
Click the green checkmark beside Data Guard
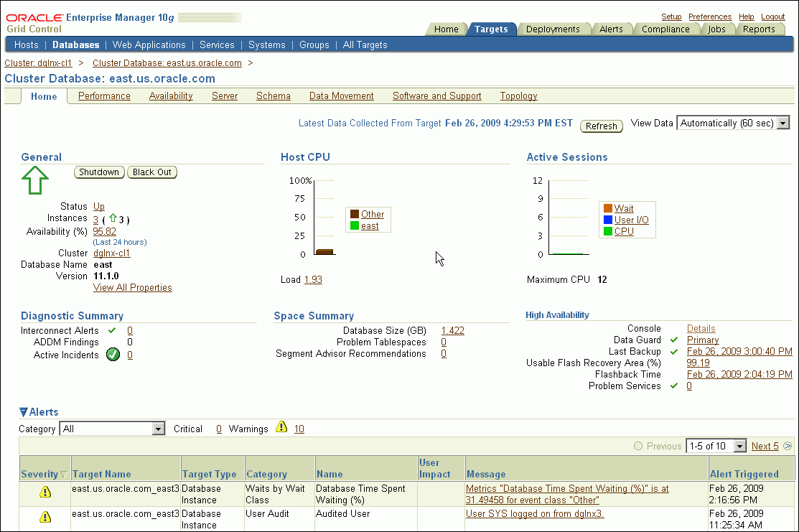(674, 340)
